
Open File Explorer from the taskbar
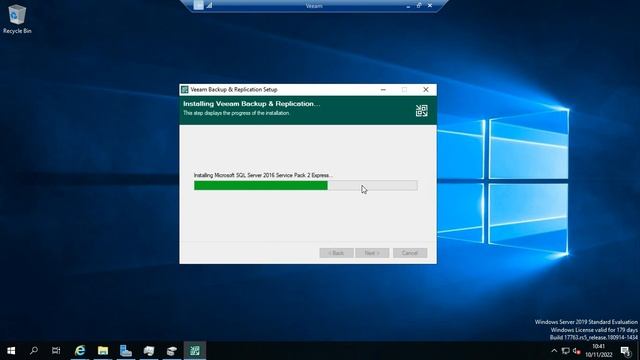coord(103,351)
